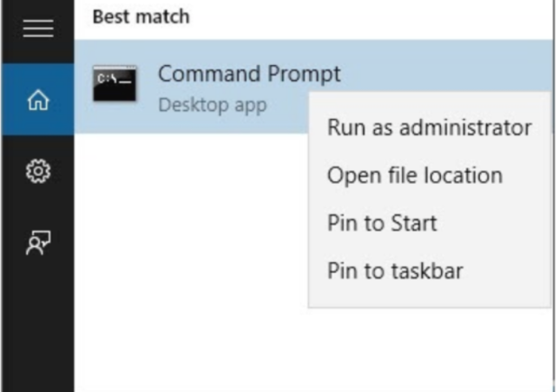
Task: Click dark sidebar gap between Home and Settings
Action: pos(38,145)
